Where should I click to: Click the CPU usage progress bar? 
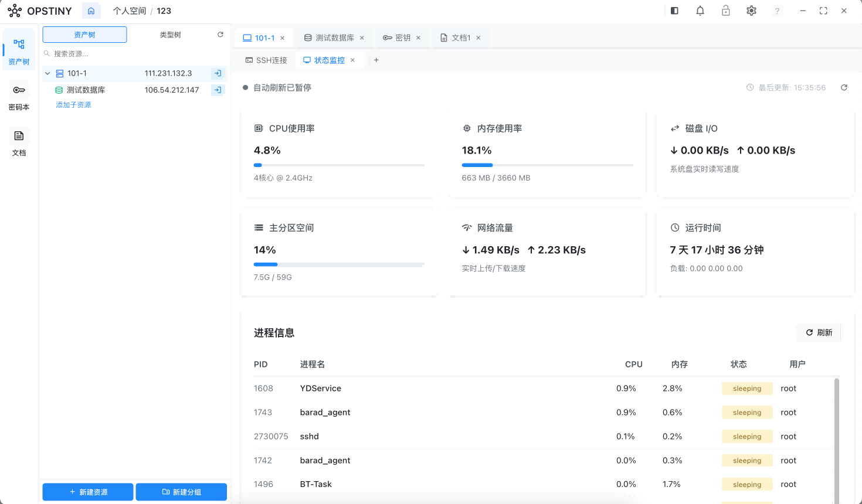pos(339,165)
